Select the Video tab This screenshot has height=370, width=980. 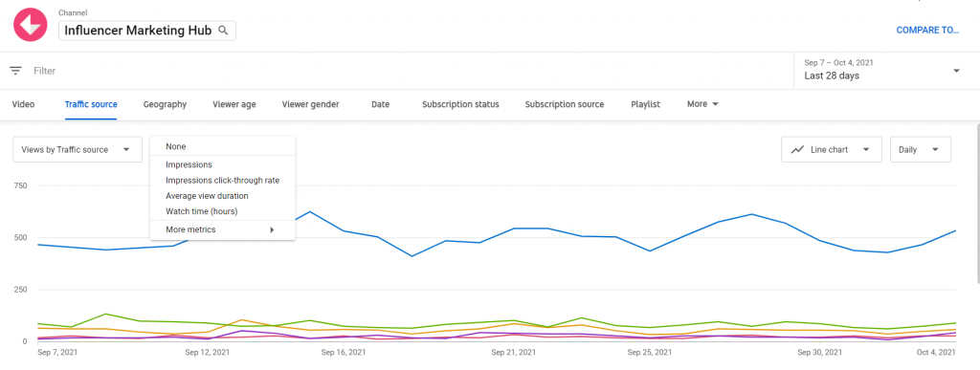23,104
